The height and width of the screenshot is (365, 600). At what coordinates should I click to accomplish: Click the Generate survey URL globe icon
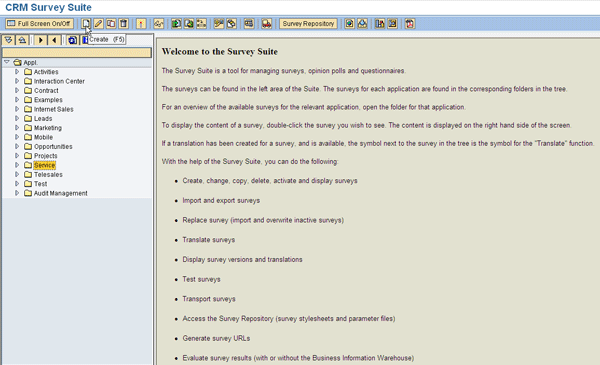click(x=349, y=24)
